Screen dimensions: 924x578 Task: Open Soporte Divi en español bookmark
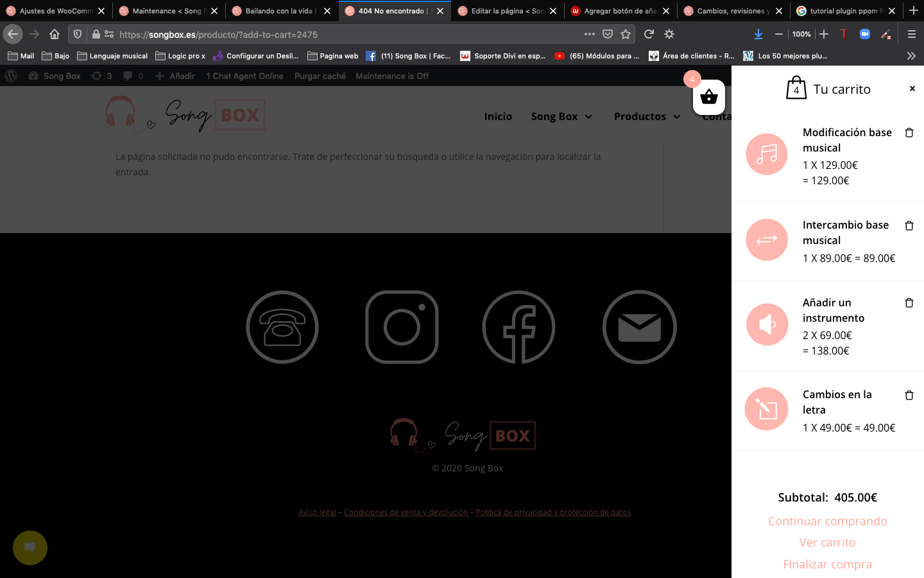click(x=503, y=56)
